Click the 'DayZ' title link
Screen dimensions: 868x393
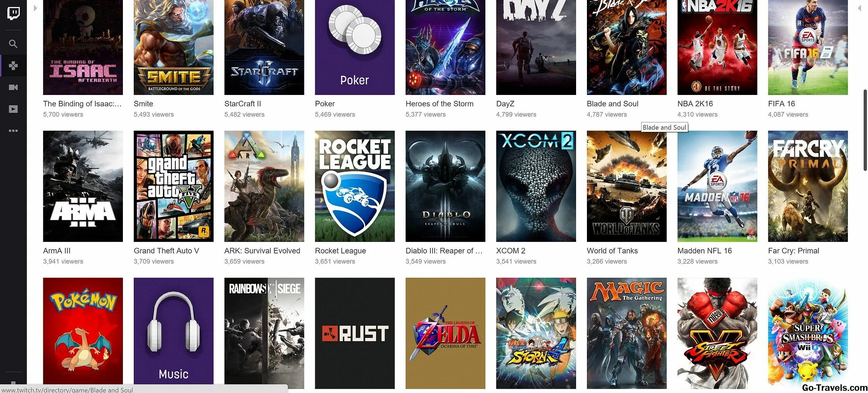point(505,104)
